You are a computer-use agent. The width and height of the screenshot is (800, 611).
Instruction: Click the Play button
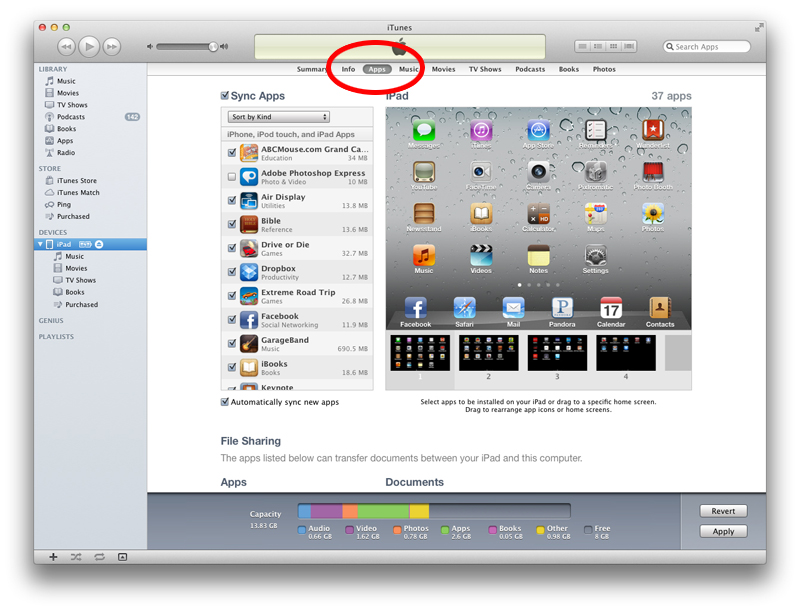pyautogui.click(x=89, y=47)
